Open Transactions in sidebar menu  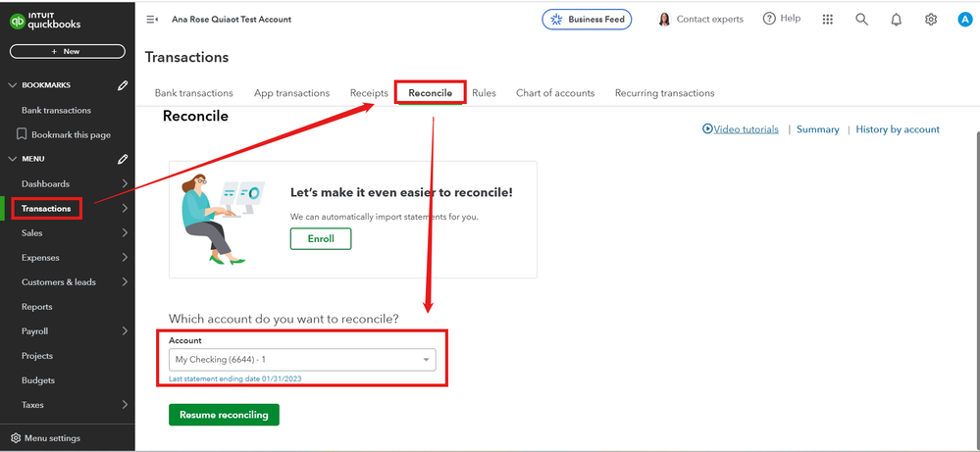coord(46,209)
